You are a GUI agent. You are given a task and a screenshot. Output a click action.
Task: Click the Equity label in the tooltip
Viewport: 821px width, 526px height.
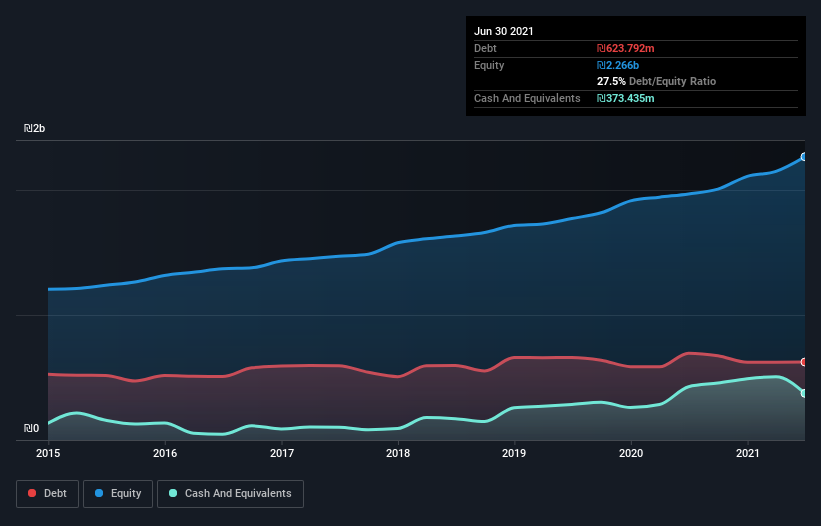(489, 65)
